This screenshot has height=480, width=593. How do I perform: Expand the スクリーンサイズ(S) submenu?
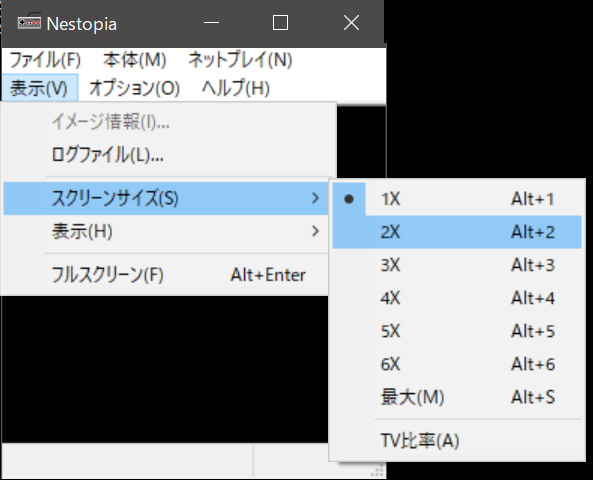[x=166, y=198]
